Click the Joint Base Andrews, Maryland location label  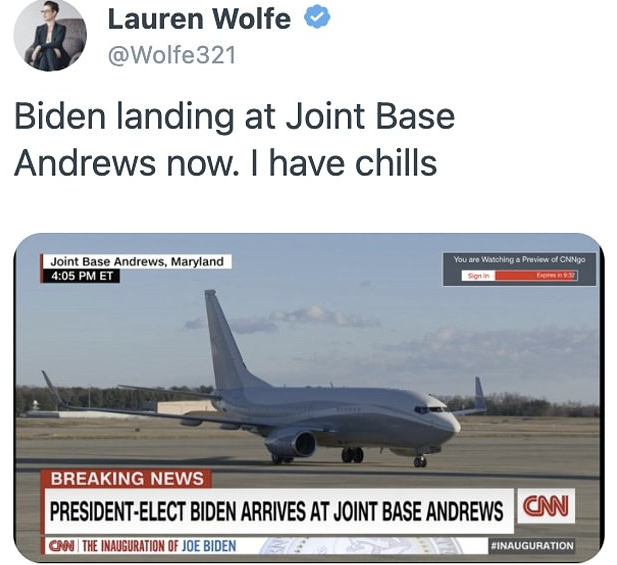[137, 262]
